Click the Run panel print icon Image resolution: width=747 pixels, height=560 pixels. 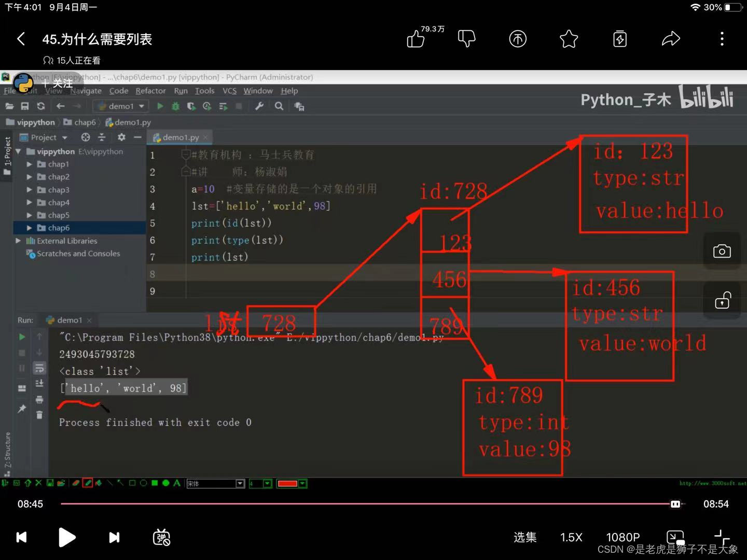pos(39,399)
